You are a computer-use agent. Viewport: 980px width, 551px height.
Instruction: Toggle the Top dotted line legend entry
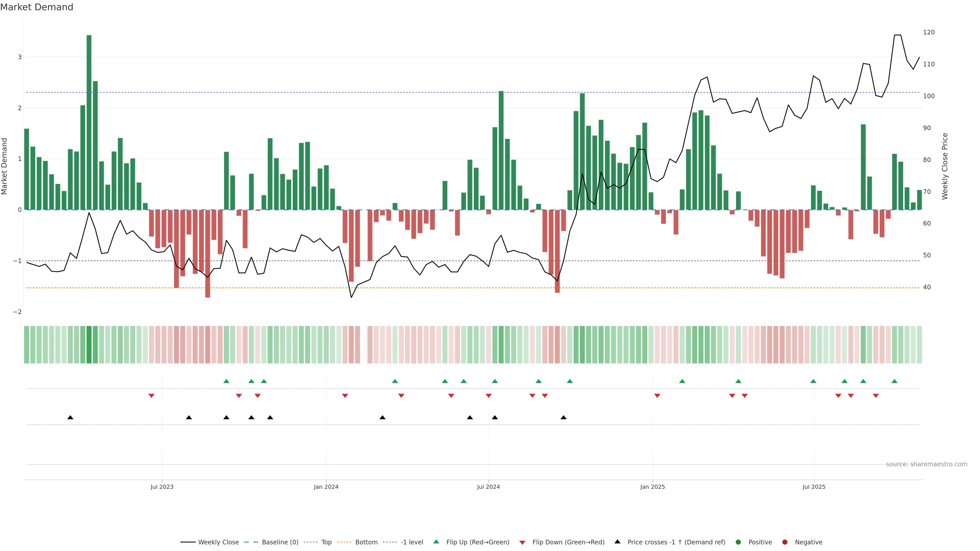[326, 542]
